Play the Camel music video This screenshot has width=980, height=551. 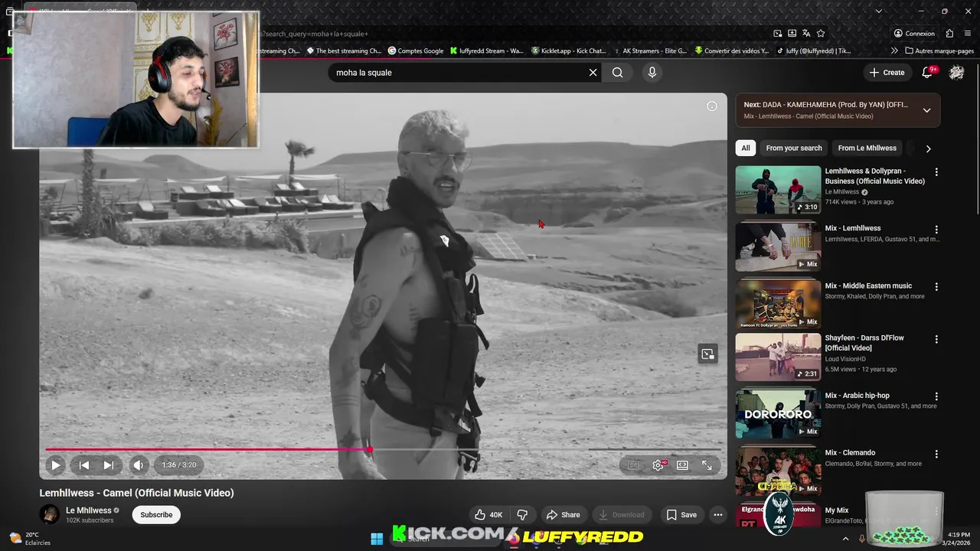(55, 465)
